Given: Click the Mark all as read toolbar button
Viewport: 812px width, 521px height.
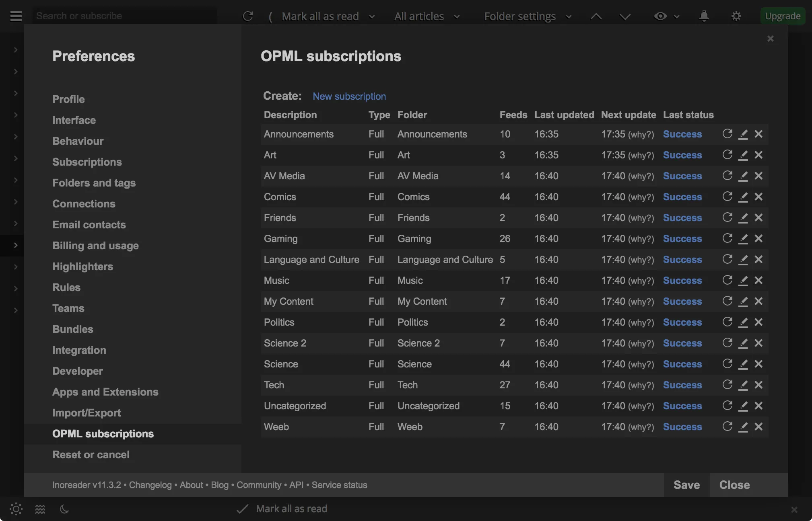Looking at the screenshot, I should tap(320, 16).
